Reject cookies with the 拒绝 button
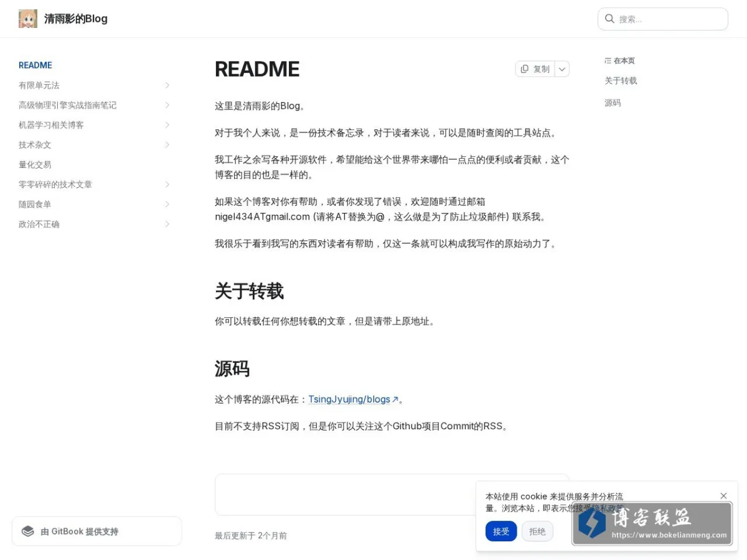 coord(537,531)
